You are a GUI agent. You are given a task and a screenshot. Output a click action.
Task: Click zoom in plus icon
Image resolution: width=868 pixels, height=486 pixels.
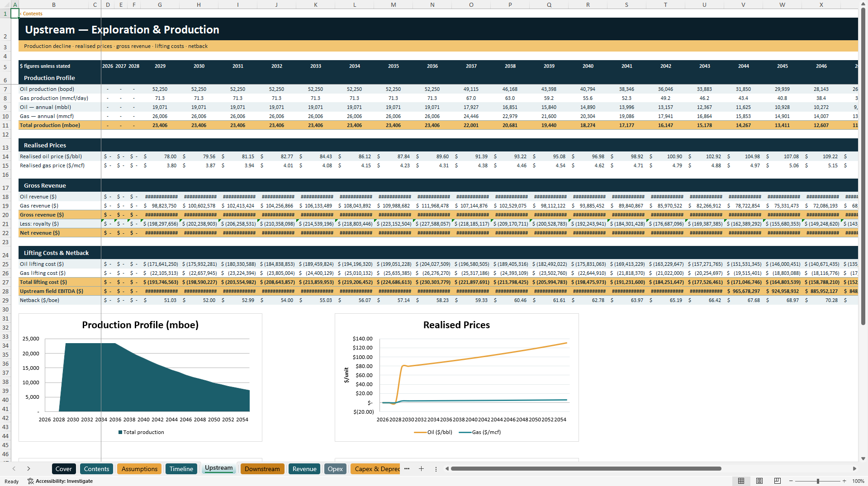[x=844, y=481]
